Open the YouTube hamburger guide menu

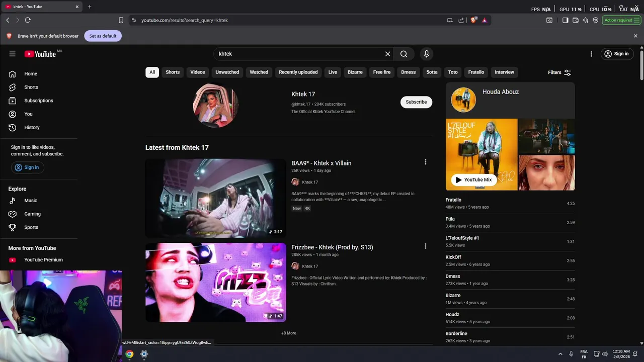pos(13,54)
